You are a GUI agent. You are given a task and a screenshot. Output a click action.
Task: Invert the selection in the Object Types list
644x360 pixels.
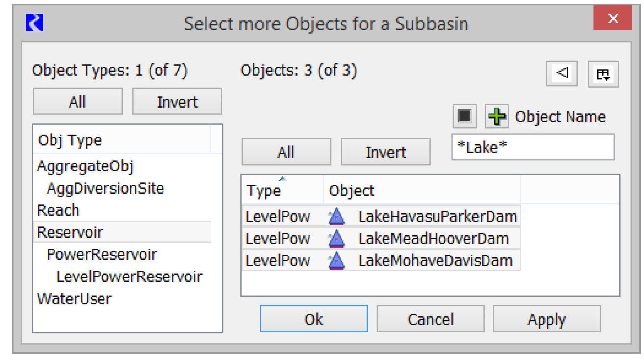177,102
